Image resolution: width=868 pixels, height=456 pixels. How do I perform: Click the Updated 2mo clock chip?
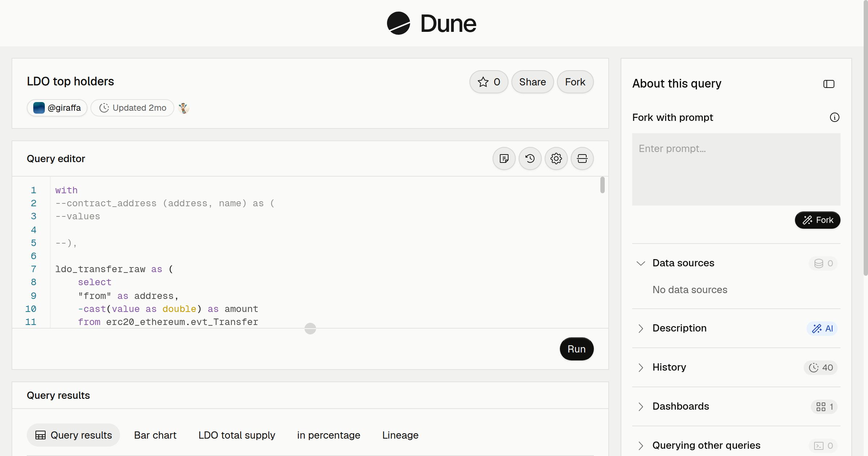(132, 108)
